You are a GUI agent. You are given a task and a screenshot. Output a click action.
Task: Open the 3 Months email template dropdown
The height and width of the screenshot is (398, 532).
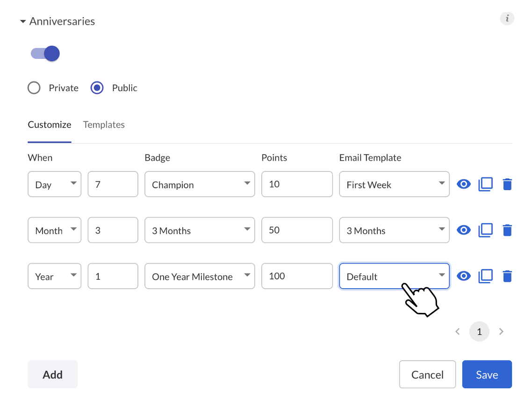point(395,230)
